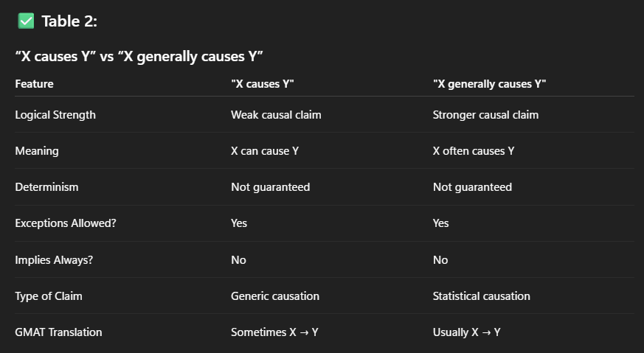Click the "Statistical causation" cell
The height and width of the screenshot is (353, 644).
[x=482, y=296]
